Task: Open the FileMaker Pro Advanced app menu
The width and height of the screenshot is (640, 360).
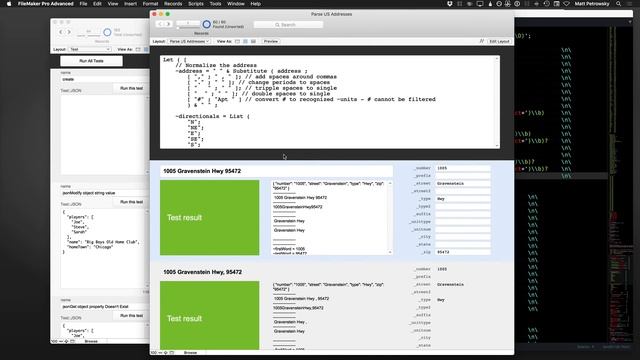Action: pos(46,4)
